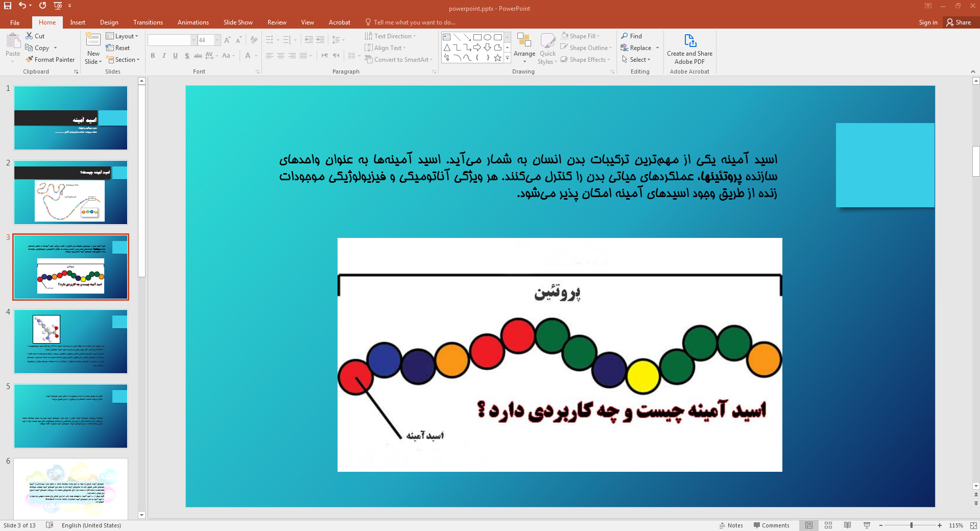Image resolution: width=980 pixels, height=531 pixels.
Task: Go to Animations tab
Action: pyautogui.click(x=193, y=22)
